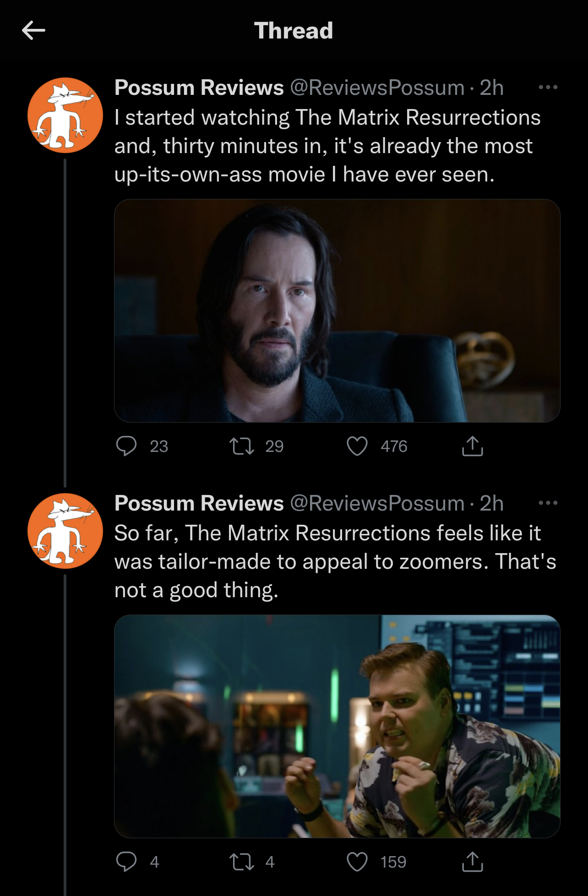Reply to the second tweet with 4 replies

coord(126,862)
